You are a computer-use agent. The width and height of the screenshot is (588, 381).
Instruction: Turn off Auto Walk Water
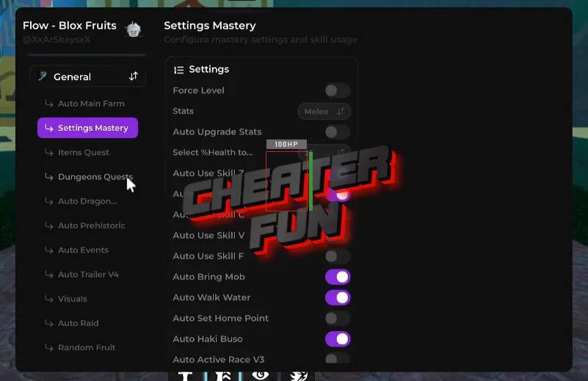(x=338, y=297)
